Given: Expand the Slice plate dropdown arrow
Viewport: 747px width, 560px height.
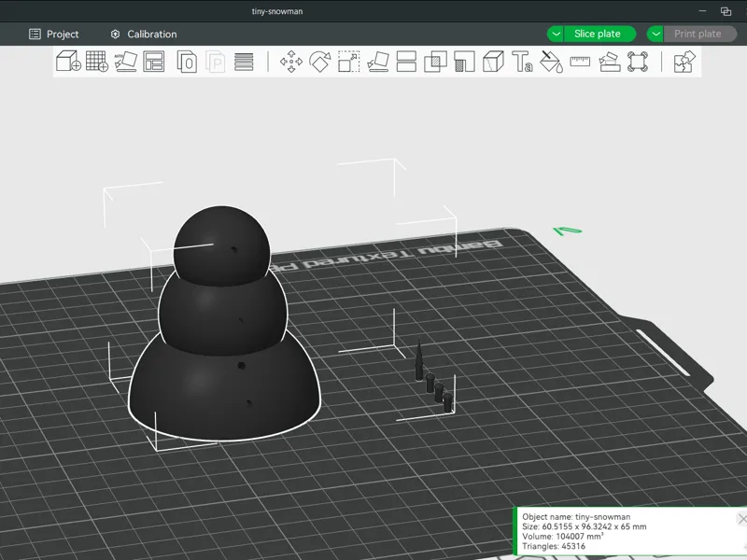Looking at the screenshot, I should click(556, 34).
